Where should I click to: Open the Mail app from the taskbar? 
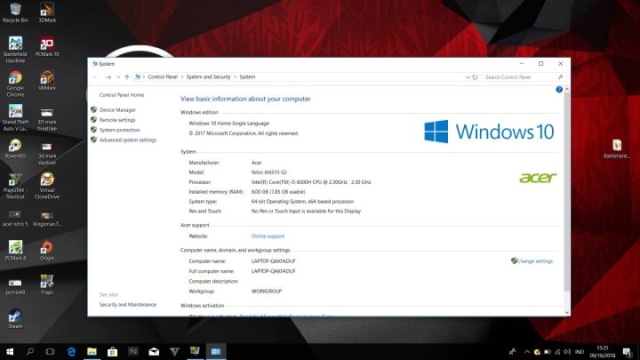[154, 351]
